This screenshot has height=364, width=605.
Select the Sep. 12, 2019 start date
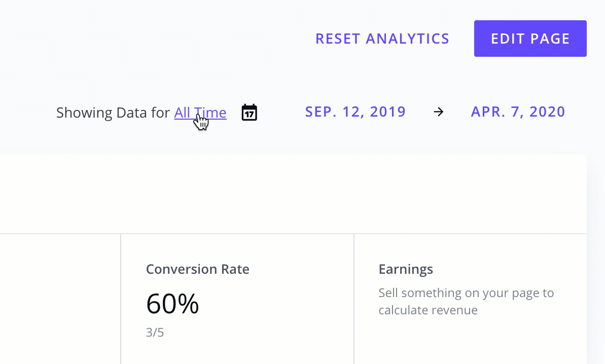click(x=355, y=112)
